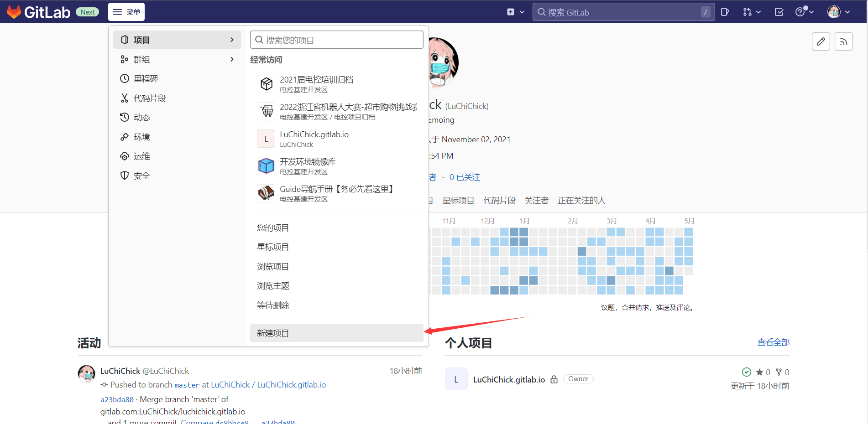Click the milestone clock icon
The width and height of the screenshot is (868, 424).
(x=124, y=78)
